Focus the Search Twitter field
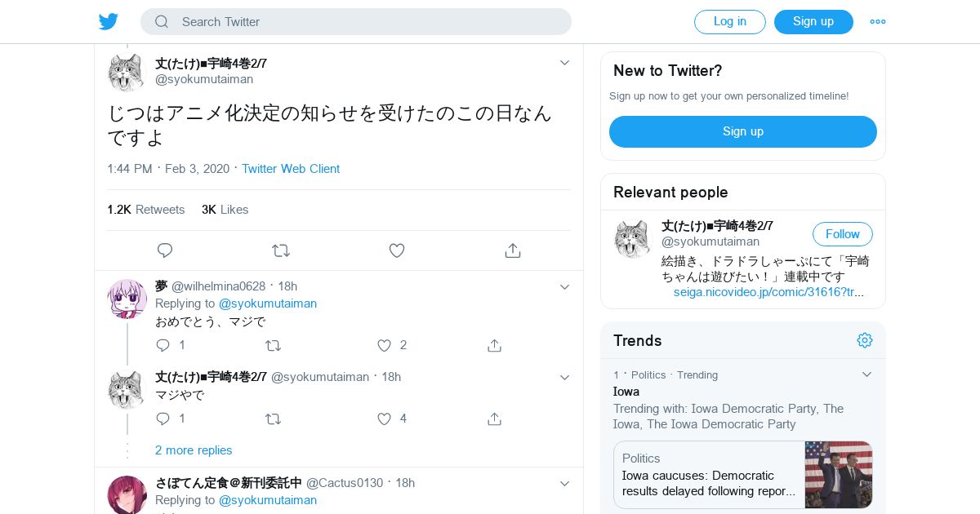The height and width of the screenshot is (514, 980). click(x=356, y=22)
